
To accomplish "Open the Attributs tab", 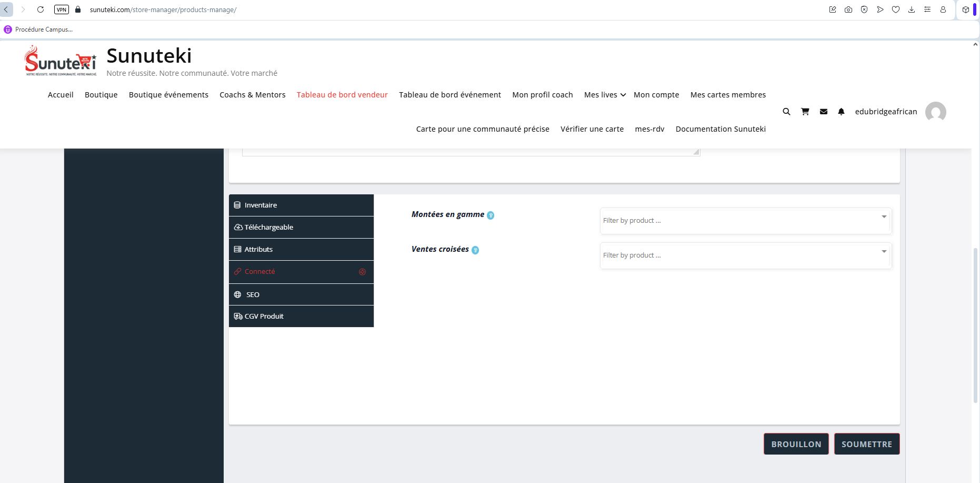I will coord(301,249).
